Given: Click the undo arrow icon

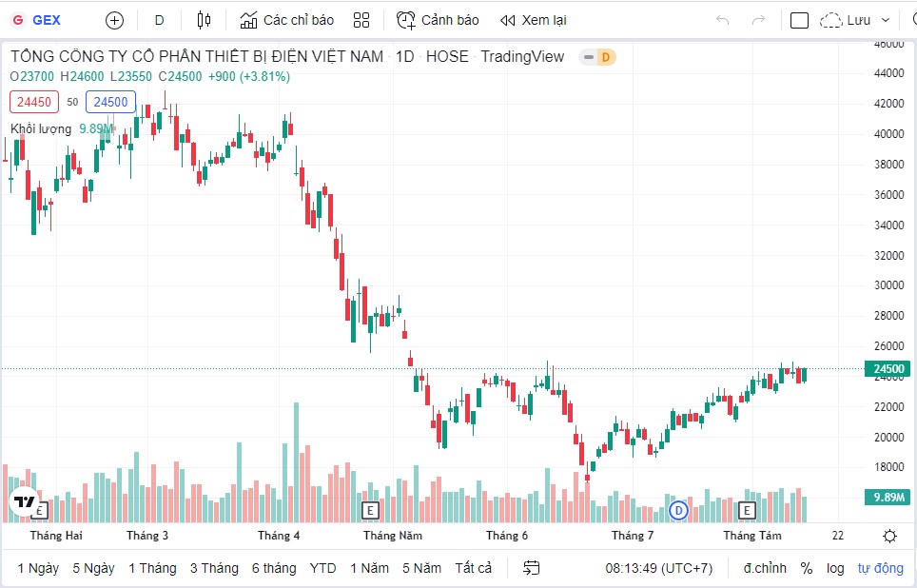Looking at the screenshot, I should coord(723,20).
